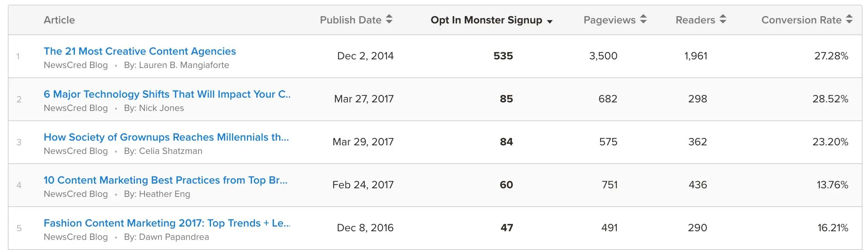The width and height of the screenshot is (868, 250).
Task: Open 10 Content Marketing Best Practices link
Action: click(x=165, y=180)
